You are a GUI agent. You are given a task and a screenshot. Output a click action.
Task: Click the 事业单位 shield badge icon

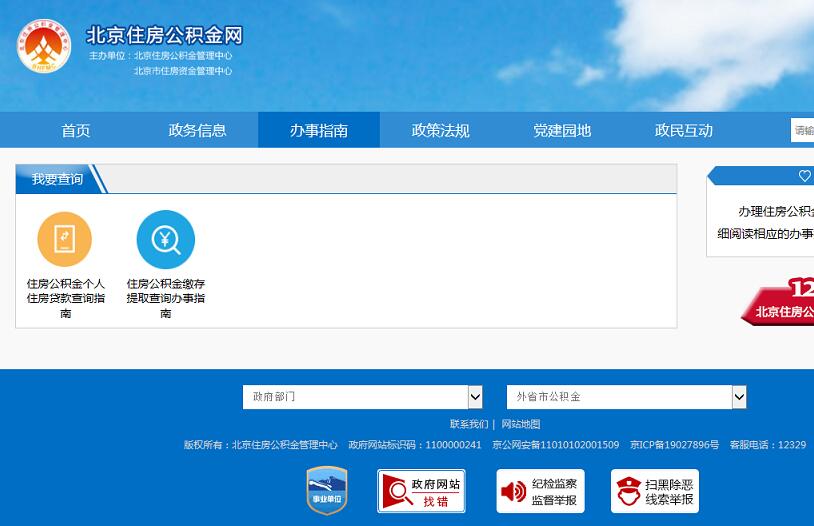pos(327,490)
